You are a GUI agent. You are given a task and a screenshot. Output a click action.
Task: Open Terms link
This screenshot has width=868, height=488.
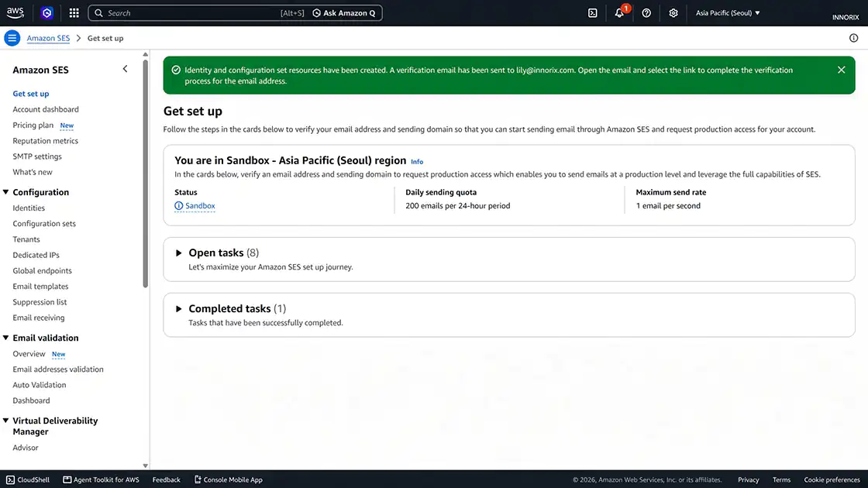[781, 479]
